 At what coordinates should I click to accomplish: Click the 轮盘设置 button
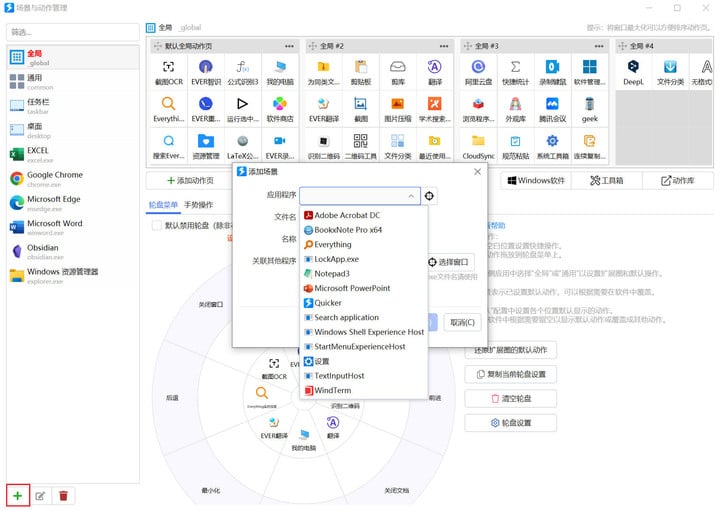pyautogui.click(x=510, y=423)
